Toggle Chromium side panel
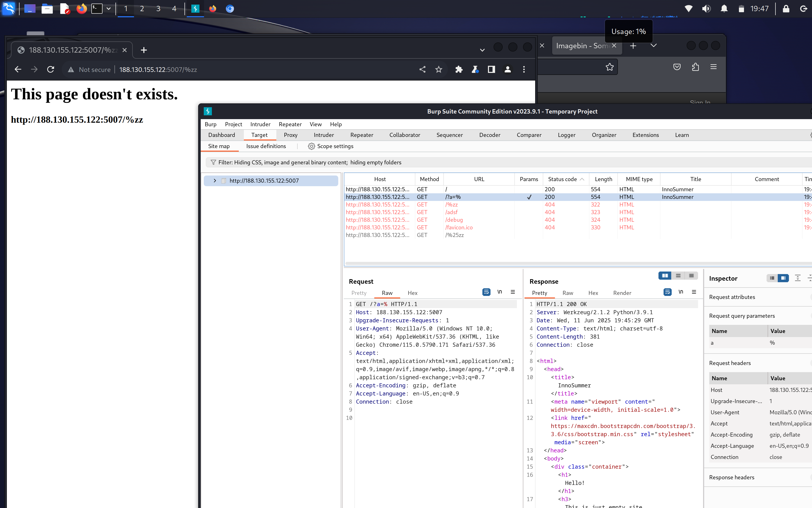 pos(491,70)
